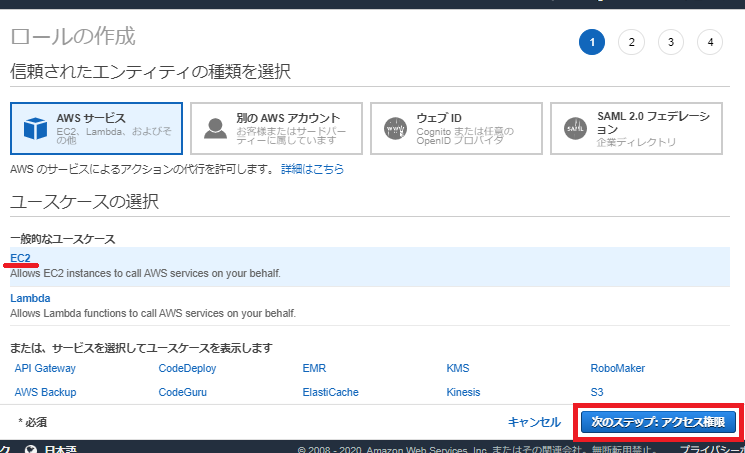Choose CodeGuru service
This screenshot has width=745, height=453.
coord(182,392)
